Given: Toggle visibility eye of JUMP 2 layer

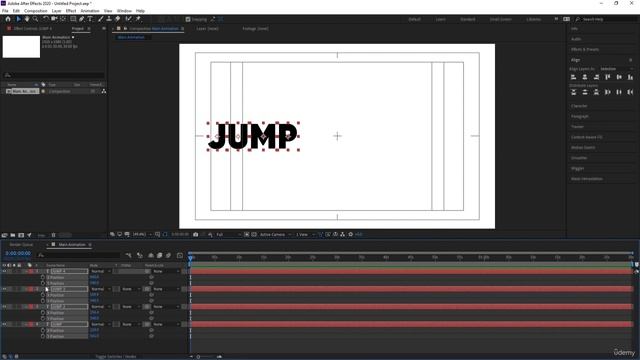Looking at the screenshot, I should click(4, 307).
